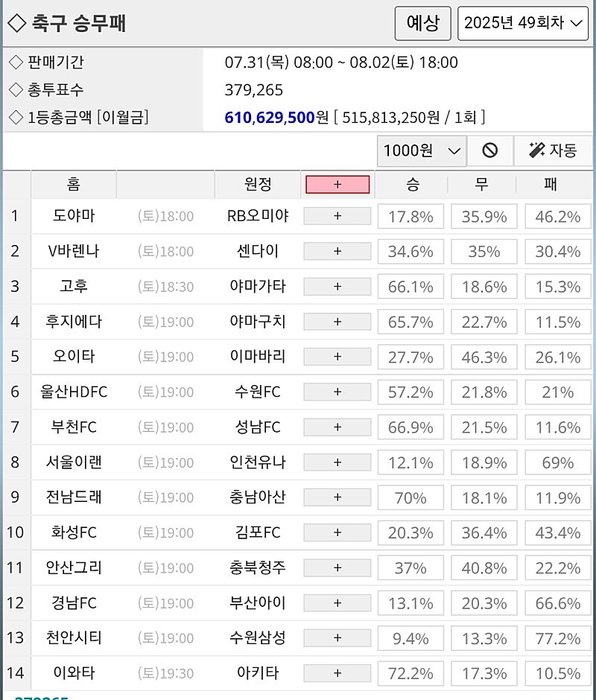Screen dimensions: 596x700
Task: Click the plus button for 오이타 match
Action: point(337,357)
